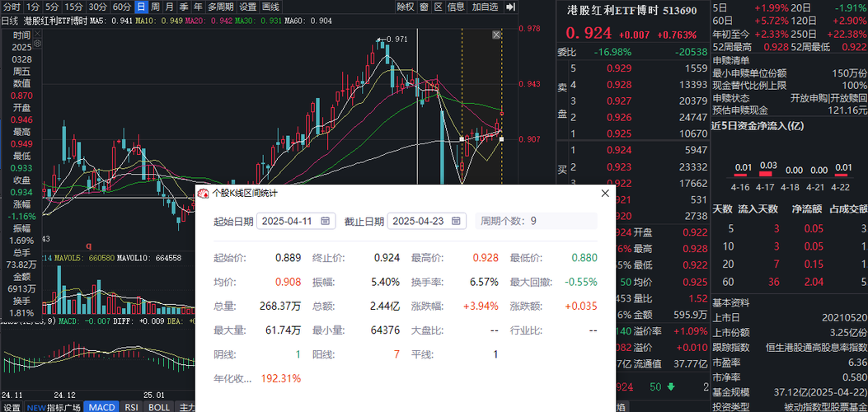Click the app logo in the statistics dialog
This screenshot has height=412, width=868.
pyautogui.click(x=202, y=193)
